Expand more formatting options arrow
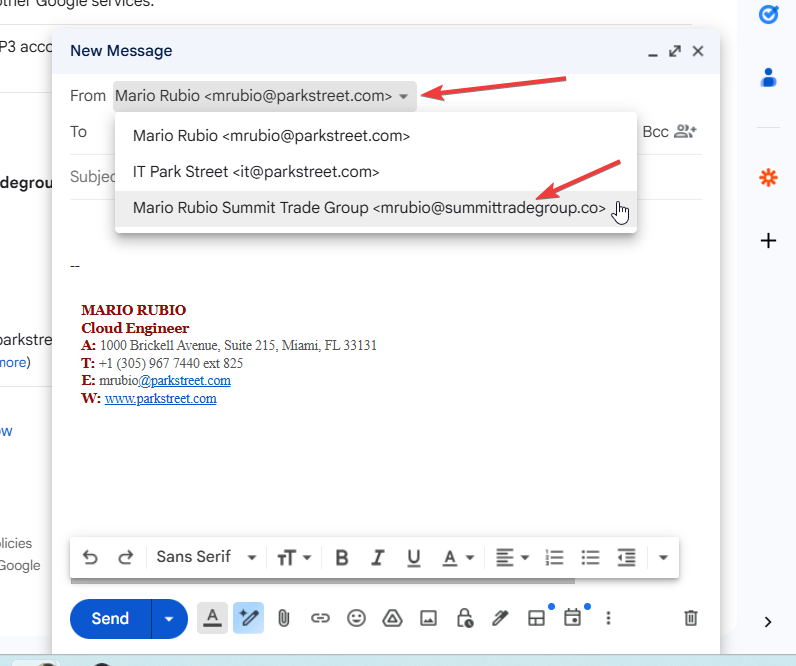 (663, 557)
